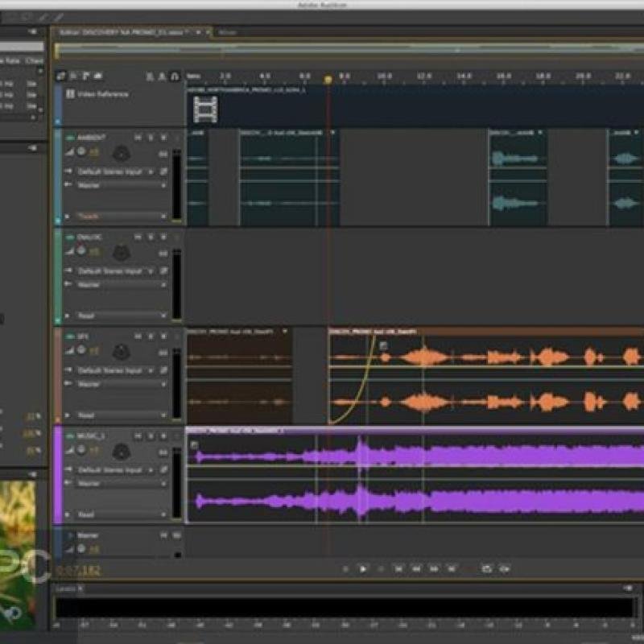Open the SFX track Master output dropdown
The image size is (644, 644).
[x=122, y=384]
